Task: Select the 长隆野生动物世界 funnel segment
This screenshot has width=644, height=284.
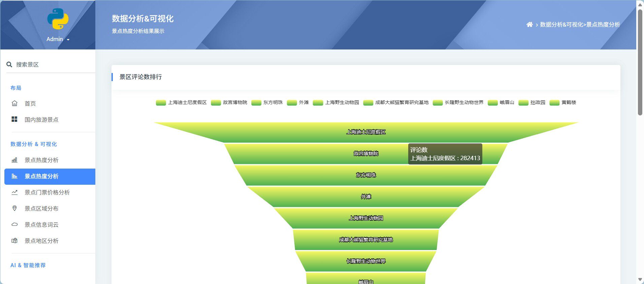Action: (366, 261)
